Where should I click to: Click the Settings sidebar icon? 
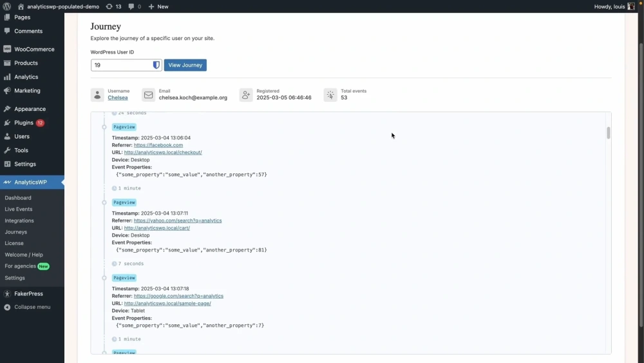click(7, 164)
